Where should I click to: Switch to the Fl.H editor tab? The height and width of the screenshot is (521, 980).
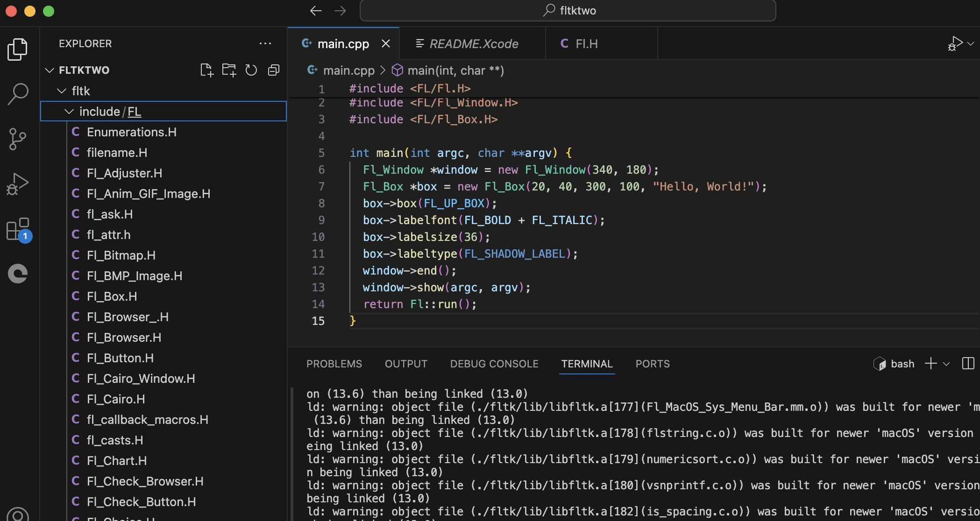(602, 43)
